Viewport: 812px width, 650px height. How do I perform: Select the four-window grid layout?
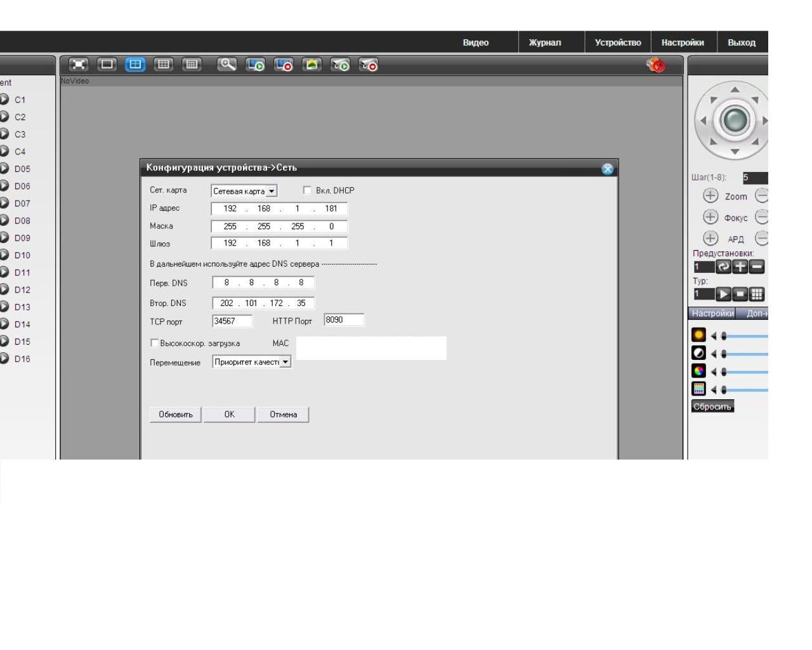click(135, 65)
